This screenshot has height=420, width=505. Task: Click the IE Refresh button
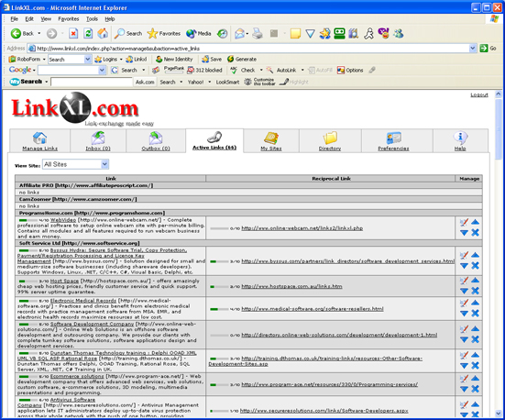[x=88, y=33]
